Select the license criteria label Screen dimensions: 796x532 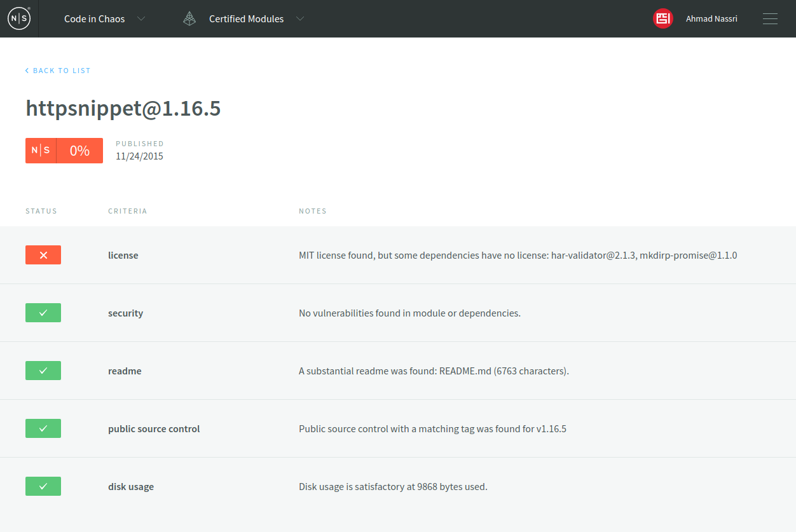pos(123,256)
